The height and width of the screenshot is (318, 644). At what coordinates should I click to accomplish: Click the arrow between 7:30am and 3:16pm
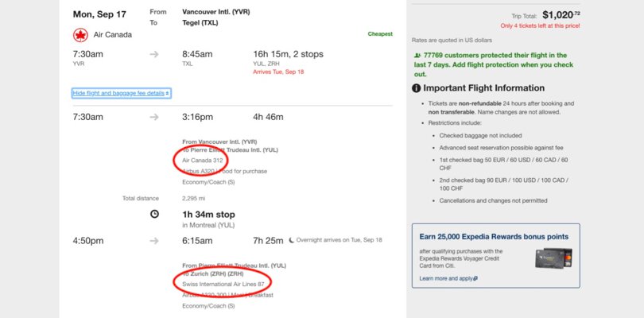154,117
